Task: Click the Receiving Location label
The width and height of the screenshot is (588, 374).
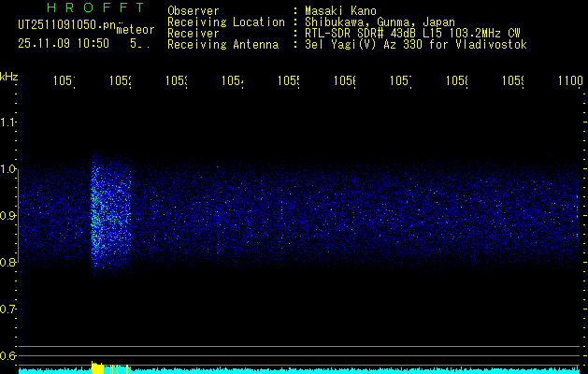Action: 226,22
